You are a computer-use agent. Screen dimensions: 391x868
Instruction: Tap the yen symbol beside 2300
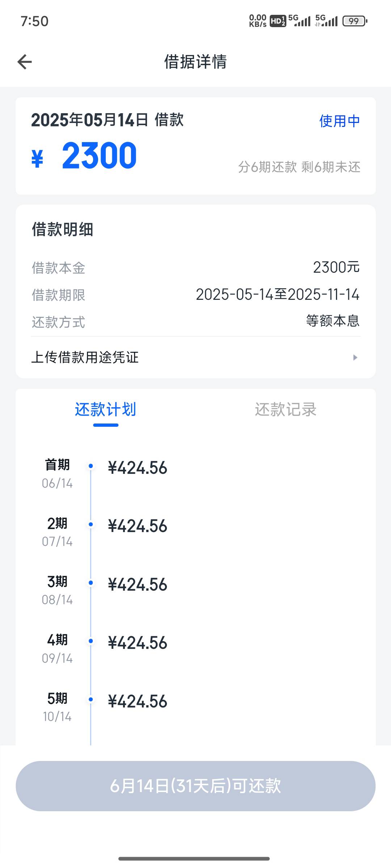tap(37, 159)
